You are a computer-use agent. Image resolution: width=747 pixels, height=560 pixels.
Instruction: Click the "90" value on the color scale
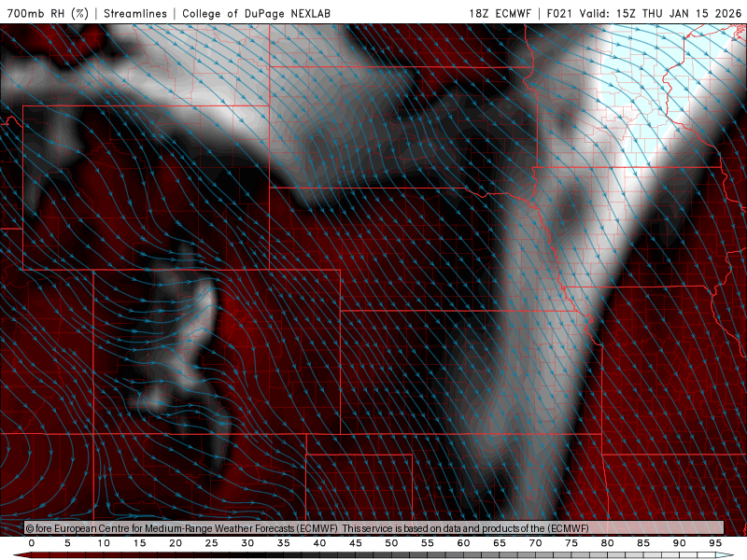(x=680, y=543)
